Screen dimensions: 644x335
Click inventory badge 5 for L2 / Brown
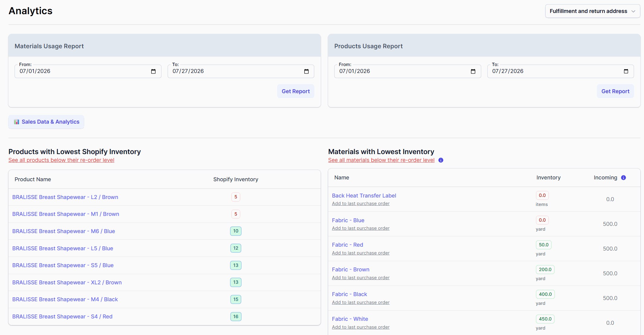(236, 197)
